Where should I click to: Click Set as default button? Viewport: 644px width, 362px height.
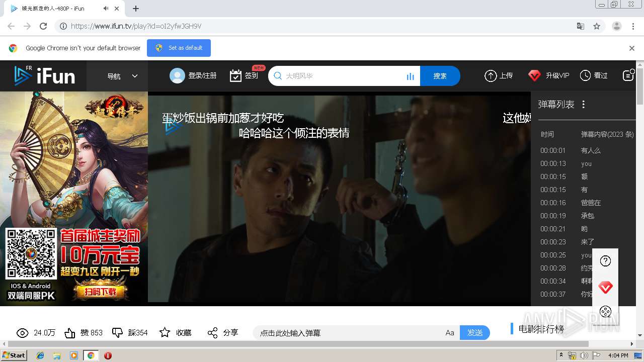pos(179,48)
